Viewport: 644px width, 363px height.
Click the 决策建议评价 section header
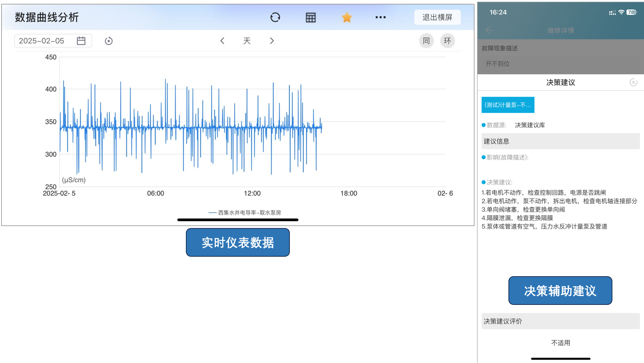pyautogui.click(x=561, y=321)
